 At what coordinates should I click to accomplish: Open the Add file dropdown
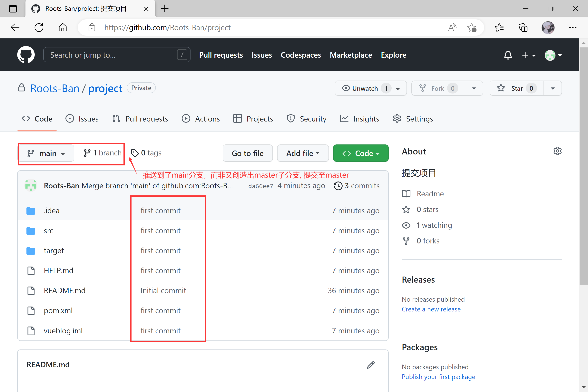pyautogui.click(x=303, y=153)
